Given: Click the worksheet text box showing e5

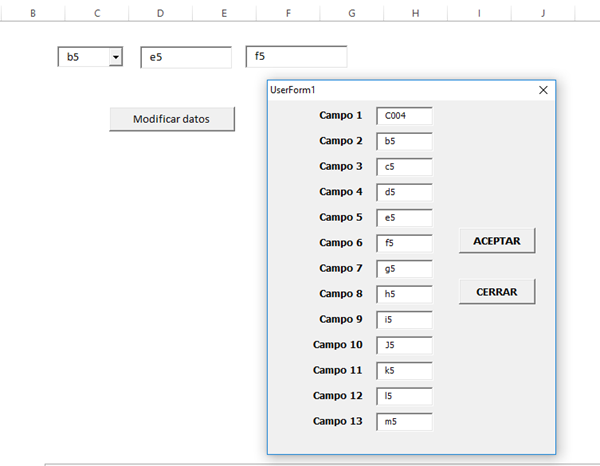Looking at the screenshot, I should 185,58.
